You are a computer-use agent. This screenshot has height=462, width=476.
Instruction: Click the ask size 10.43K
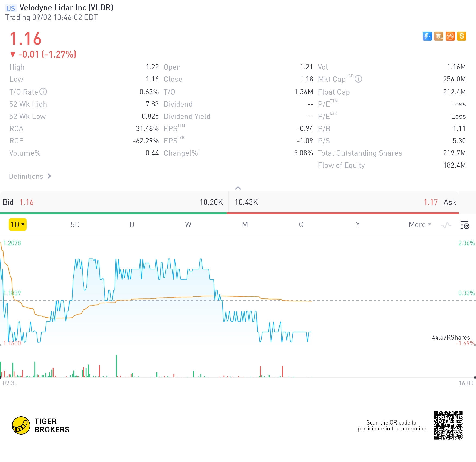[x=246, y=202]
